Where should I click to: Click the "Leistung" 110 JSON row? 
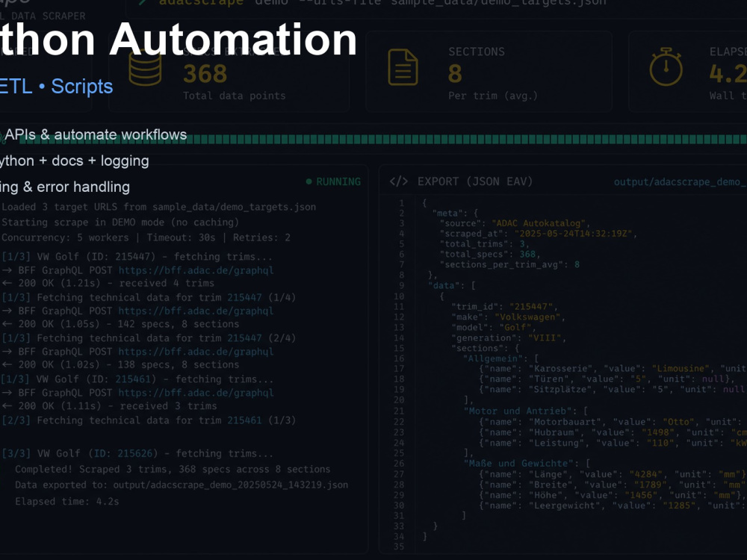click(613, 443)
